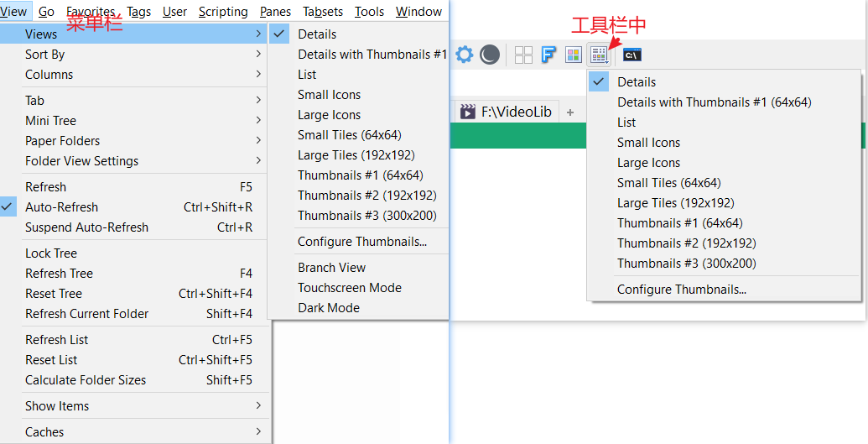The image size is (868, 444).
Task: Select Small Tiles (64x64) in Views submenu
Action: (358, 134)
